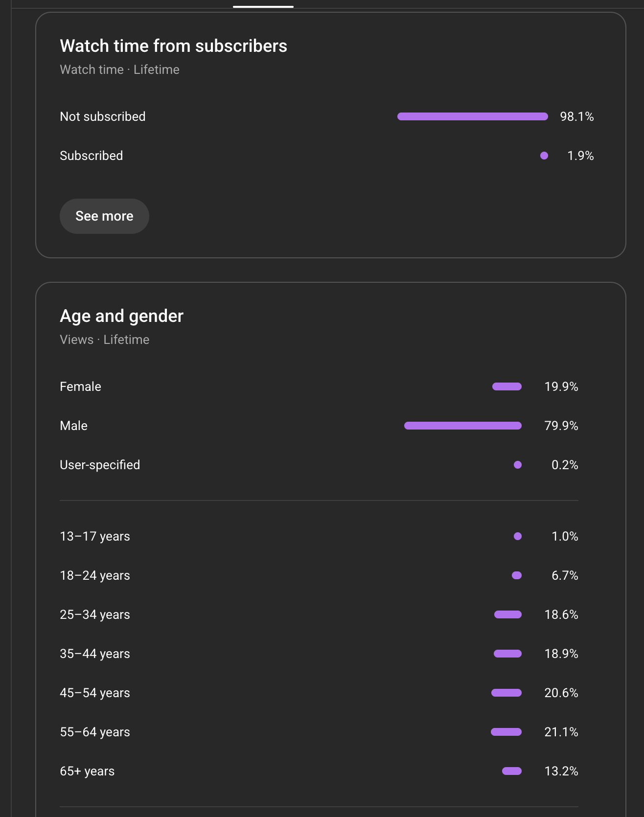The width and height of the screenshot is (644, 817).
Task: Click the 98.1% watch time value
Action: click(576, 116)
